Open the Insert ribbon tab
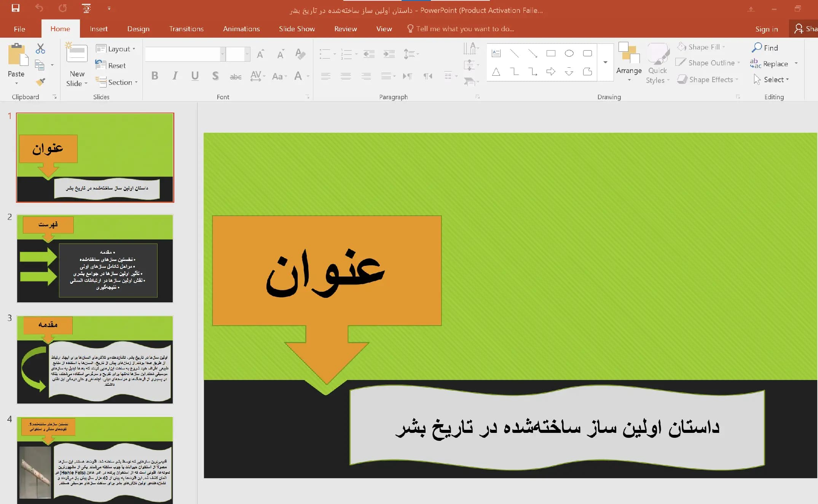This screenshot has width=818, height=504. click(99, 29)
